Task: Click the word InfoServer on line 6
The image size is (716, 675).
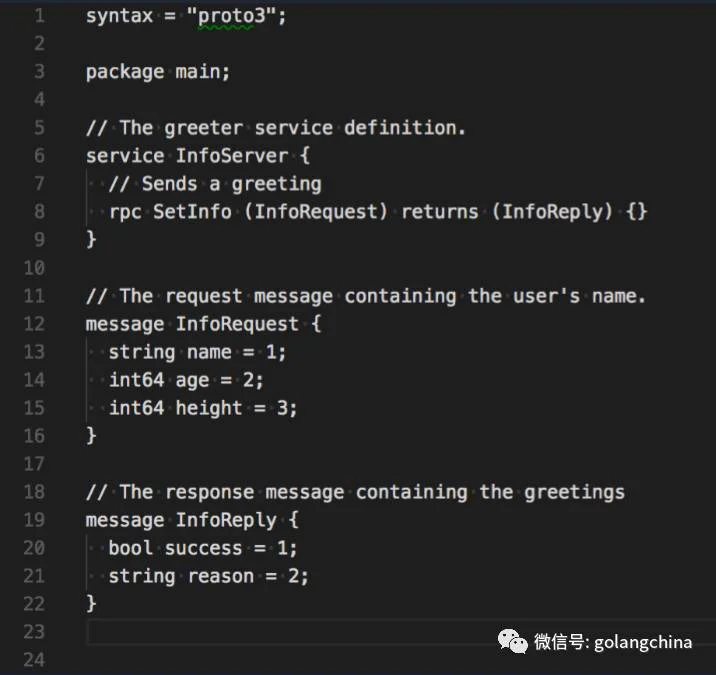Action: click(x=232, y=156)
